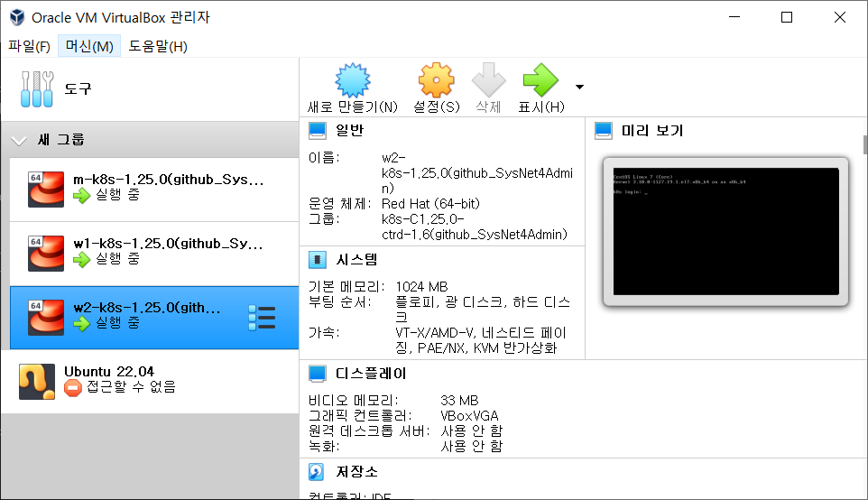
Task: Select the w2-k8s-1.25.0 virtual machine
Action: click(154, 318)
